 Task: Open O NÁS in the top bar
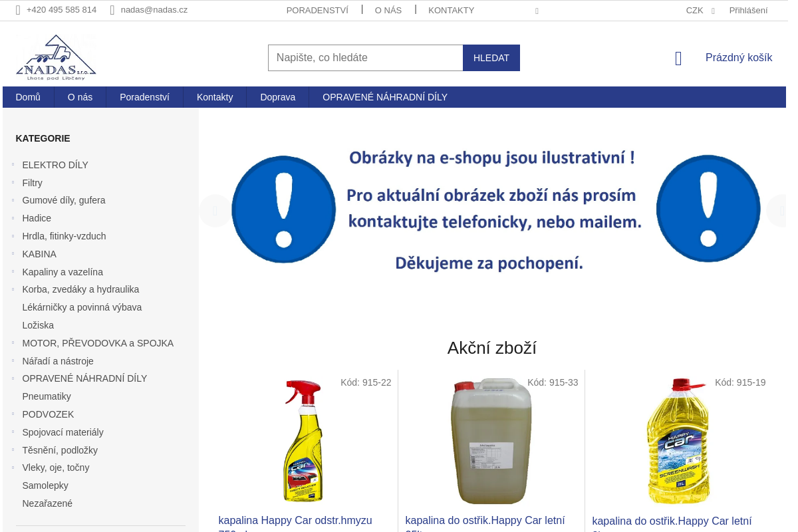click(388, 10)
